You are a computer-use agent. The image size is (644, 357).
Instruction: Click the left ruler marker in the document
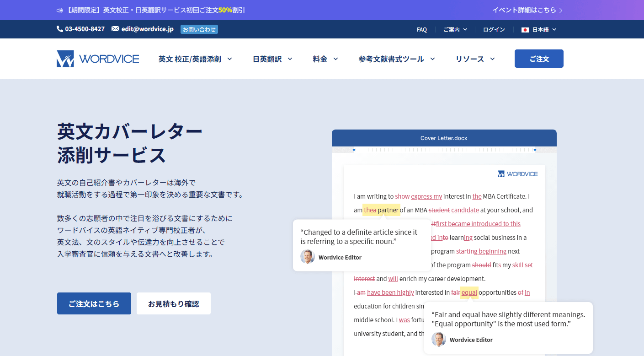[x=354, y=150]
